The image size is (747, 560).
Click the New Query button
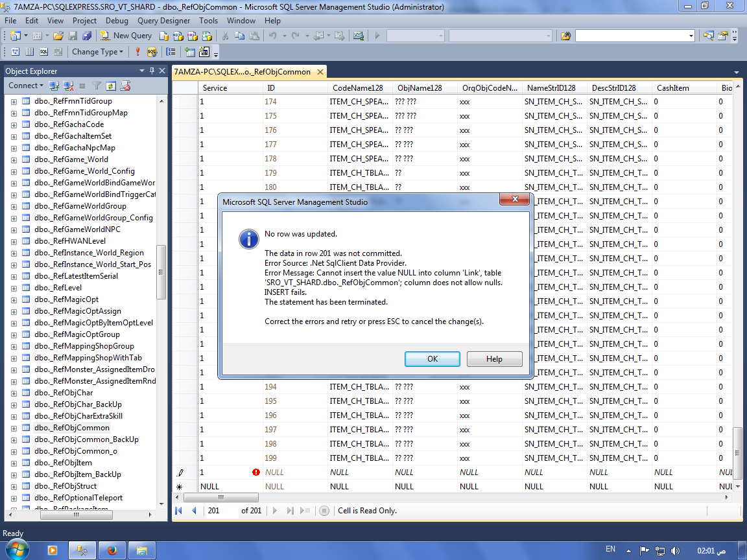click(126, 36)
